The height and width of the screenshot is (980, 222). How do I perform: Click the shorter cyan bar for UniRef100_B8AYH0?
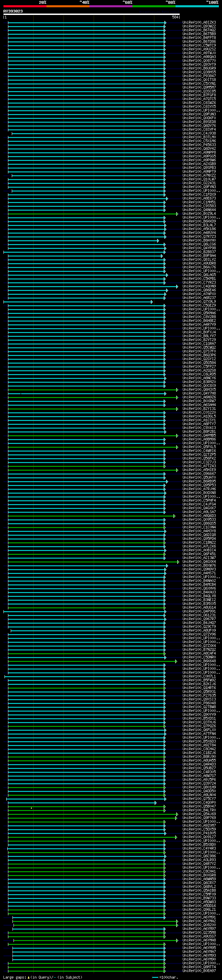pyautogui.click(x=84, y=241)
